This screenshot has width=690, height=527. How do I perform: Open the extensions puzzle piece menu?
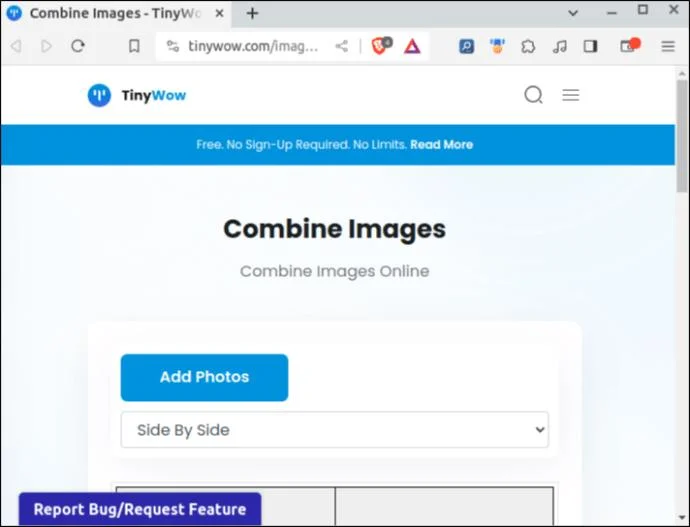pos(528,46)
